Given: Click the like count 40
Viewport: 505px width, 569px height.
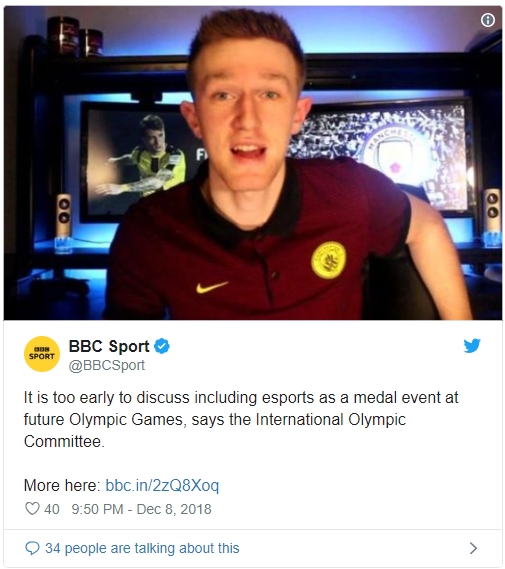Looking at the screenshot, I should [52, 509].
